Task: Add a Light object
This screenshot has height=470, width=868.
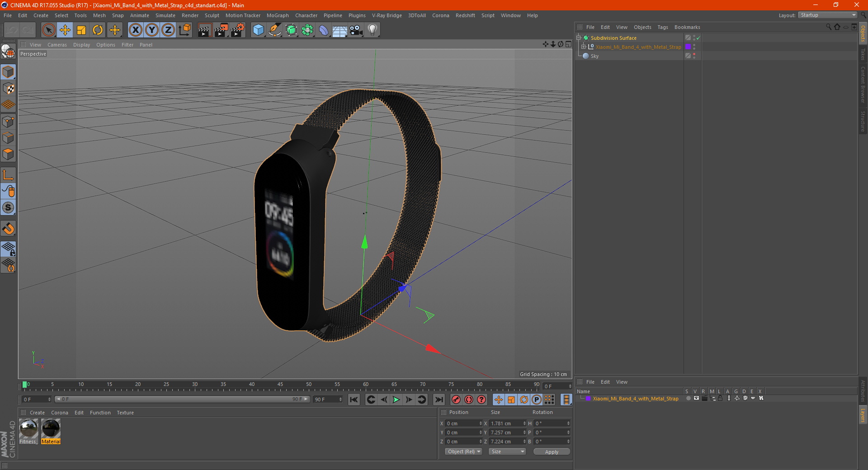Action: [373, 30]
